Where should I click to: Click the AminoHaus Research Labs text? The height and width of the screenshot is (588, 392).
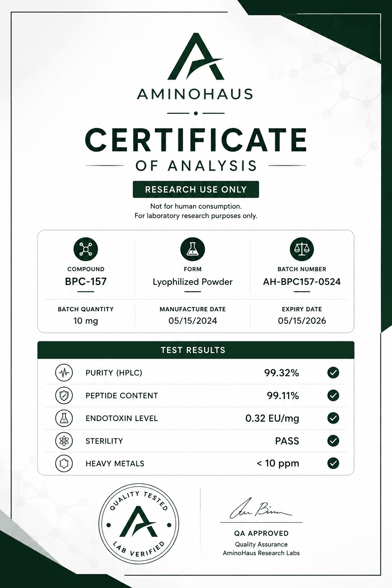pyautogui.click(x=261, y=553)
